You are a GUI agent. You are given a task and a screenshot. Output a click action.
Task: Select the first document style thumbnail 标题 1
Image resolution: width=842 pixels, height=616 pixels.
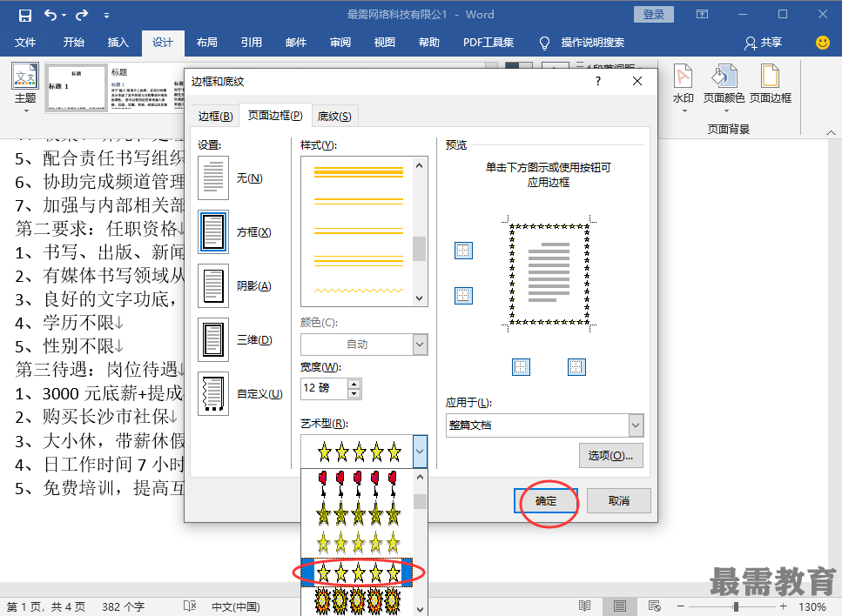[x=77, y=88]
